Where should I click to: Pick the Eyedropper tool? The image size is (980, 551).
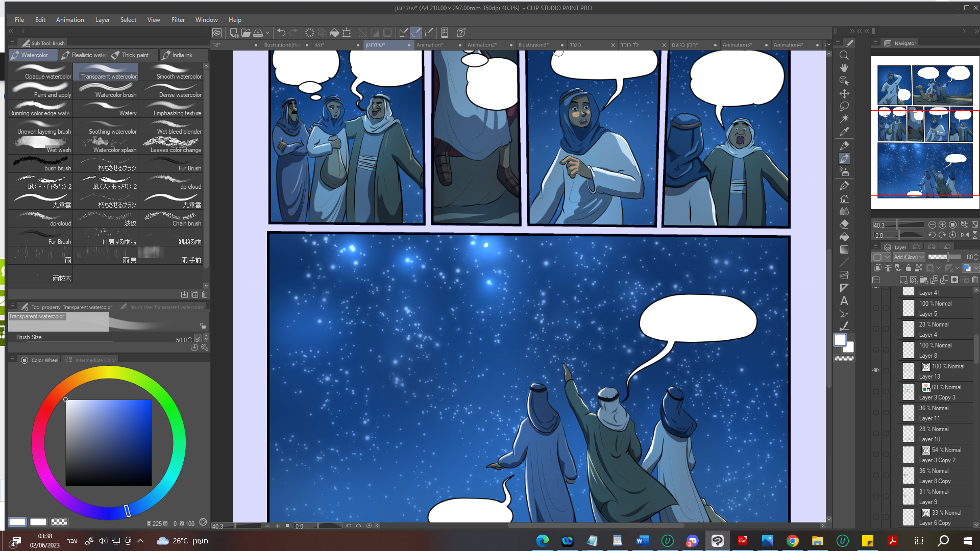click(x=844, y=132)
